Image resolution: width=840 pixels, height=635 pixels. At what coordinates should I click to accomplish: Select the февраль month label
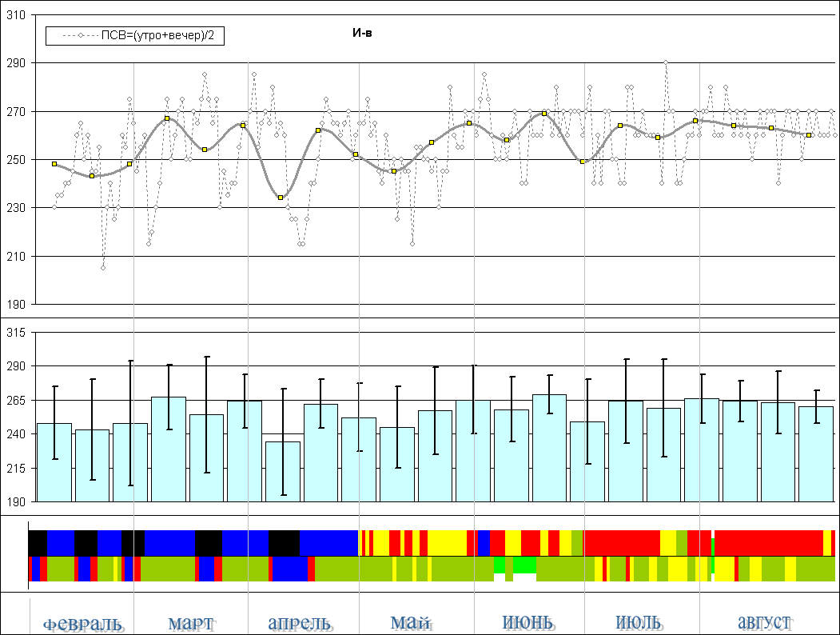[82, 625]
